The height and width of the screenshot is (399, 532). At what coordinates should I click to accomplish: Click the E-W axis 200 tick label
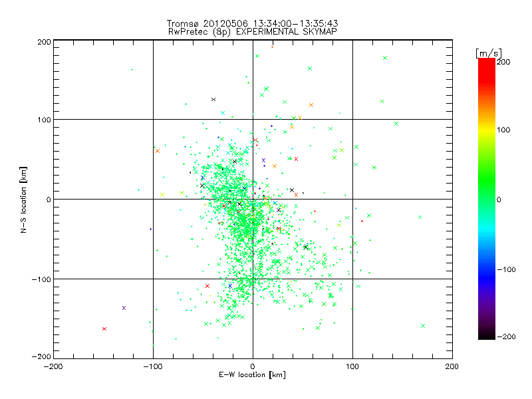pos(452,366)
